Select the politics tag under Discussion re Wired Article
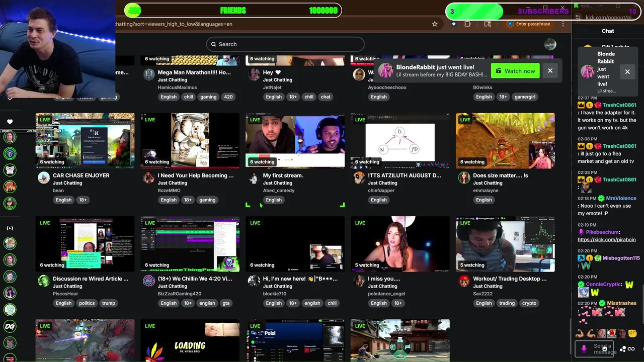 tap(87, 303)
